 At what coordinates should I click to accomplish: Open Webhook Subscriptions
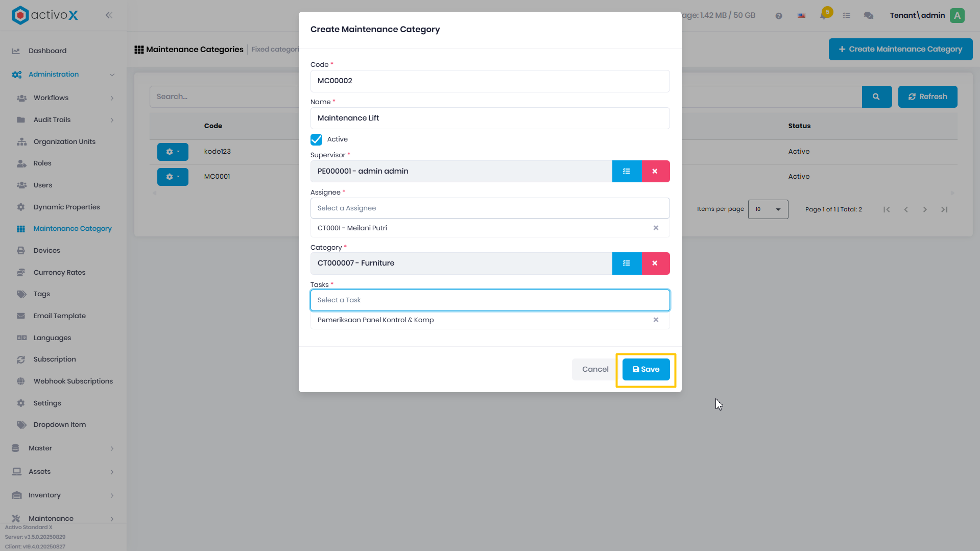(73, 381)
